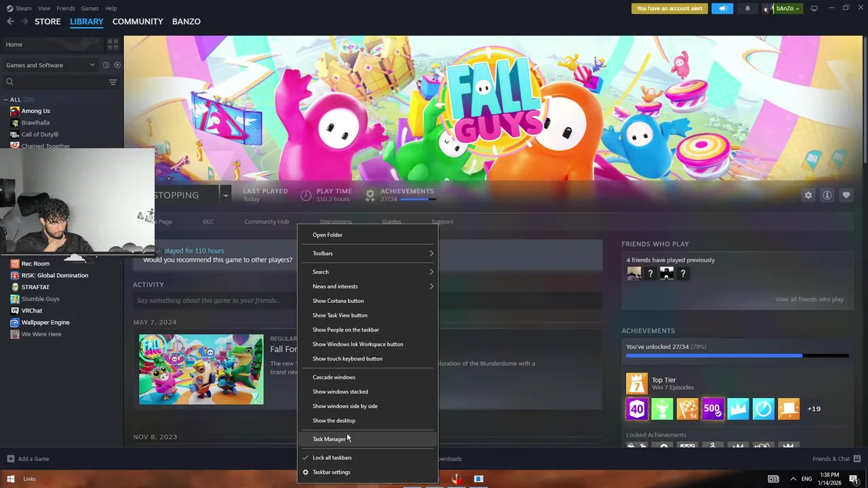868x488 pixels.
Task: Go forward with the navigation arrow
Action: click(x=25, y=22)
